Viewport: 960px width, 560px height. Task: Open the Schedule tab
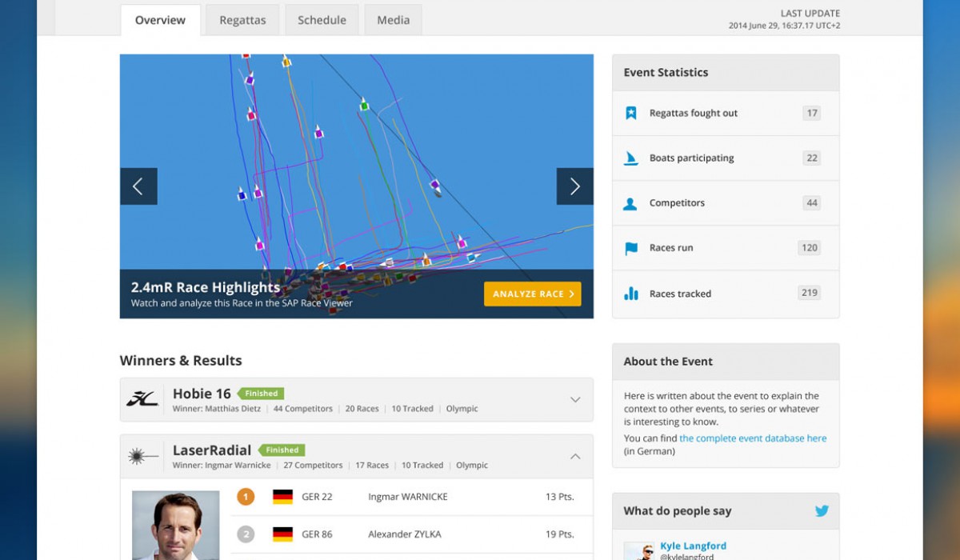click(x=322, y=20)
